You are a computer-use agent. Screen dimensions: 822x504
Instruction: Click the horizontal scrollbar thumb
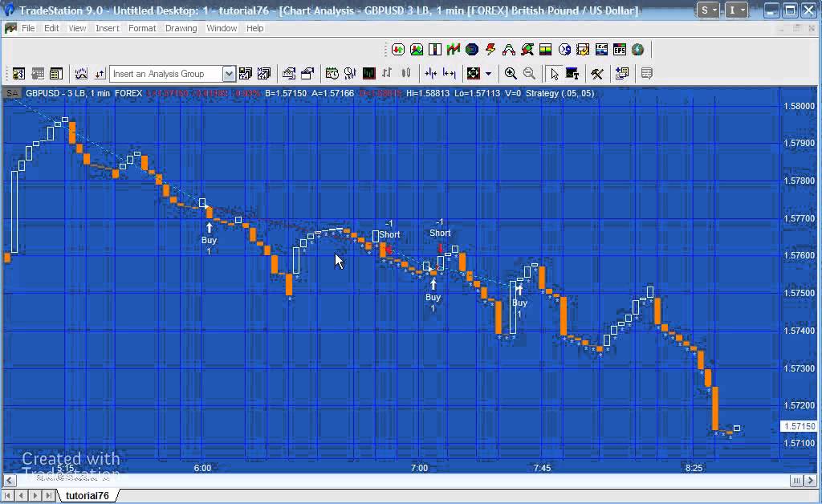click(x=796, y=481)
